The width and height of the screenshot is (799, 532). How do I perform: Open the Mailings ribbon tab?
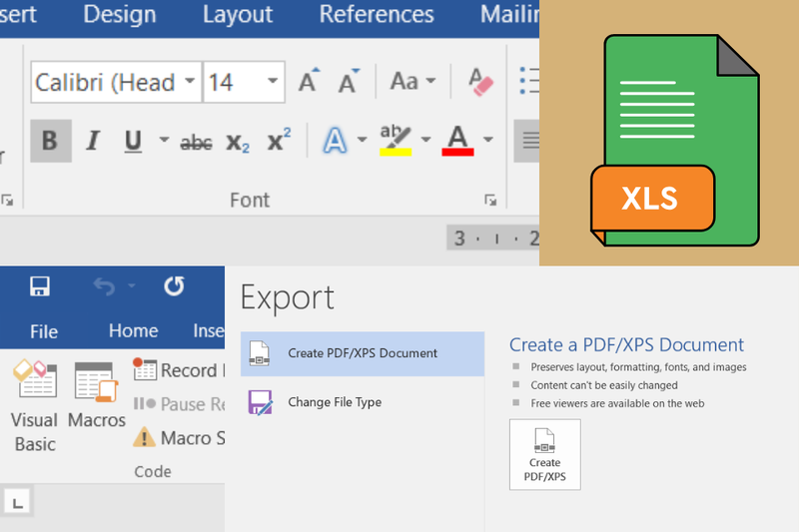[509, 14]
